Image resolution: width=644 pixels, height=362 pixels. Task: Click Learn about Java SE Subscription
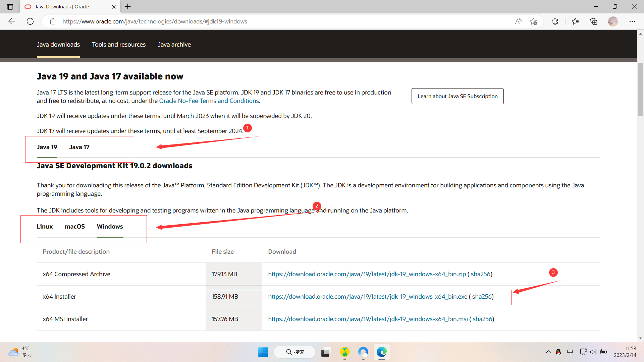[x=458, y=96]
